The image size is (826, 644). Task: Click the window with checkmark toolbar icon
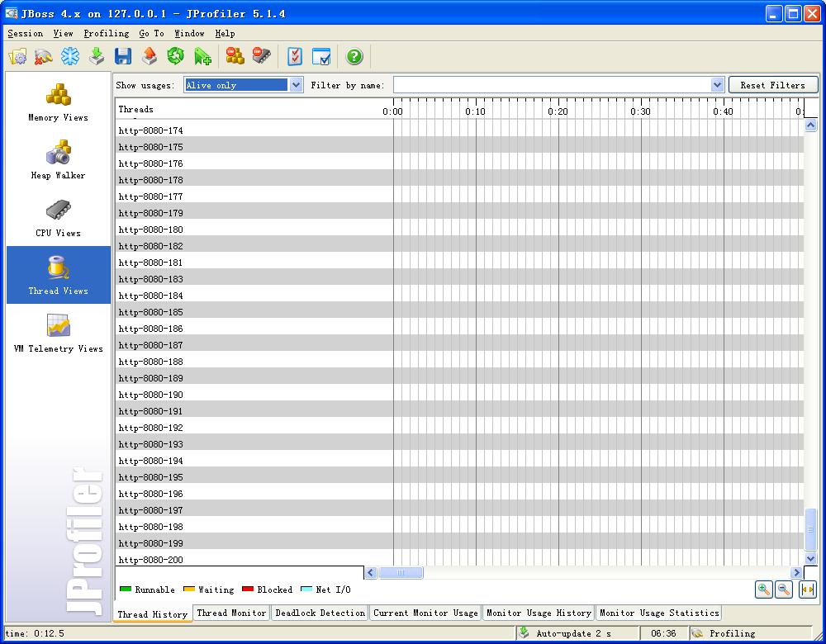coord(321,56)
